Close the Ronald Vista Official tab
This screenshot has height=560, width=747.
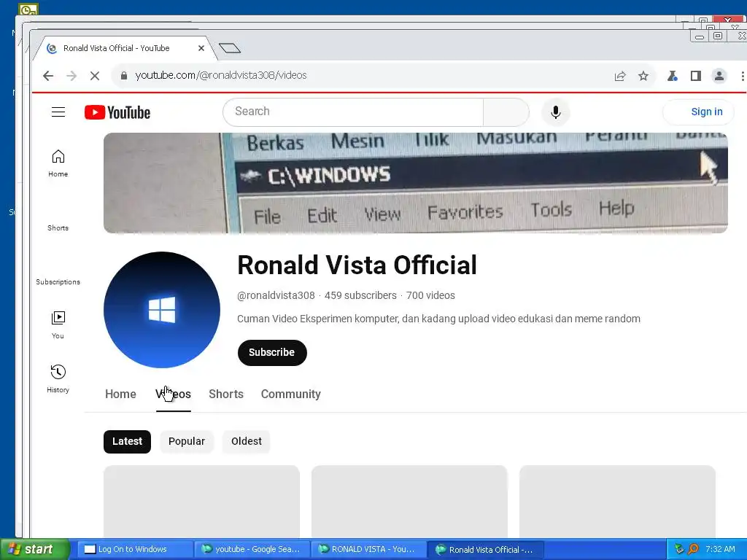[201, 48]
